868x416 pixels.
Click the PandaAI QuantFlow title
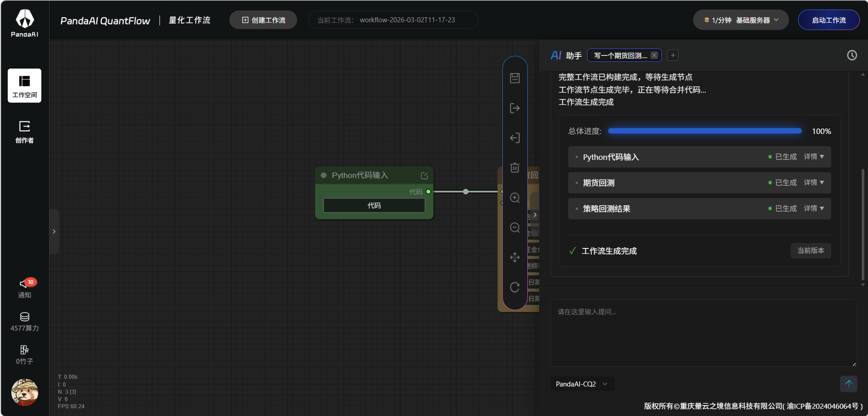(105, 20)
